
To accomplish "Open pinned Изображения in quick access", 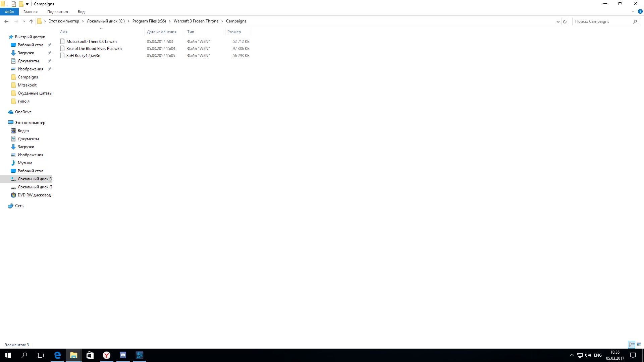I will click(x=30, y=69).
